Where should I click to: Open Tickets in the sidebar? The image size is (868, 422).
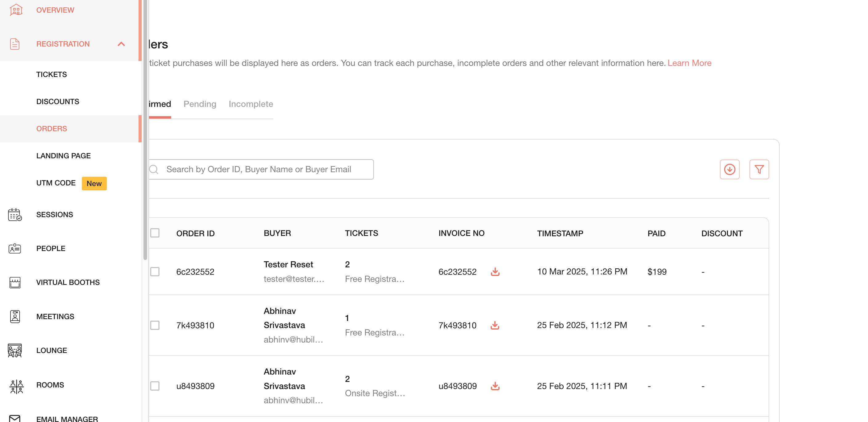tap(51, 75)
